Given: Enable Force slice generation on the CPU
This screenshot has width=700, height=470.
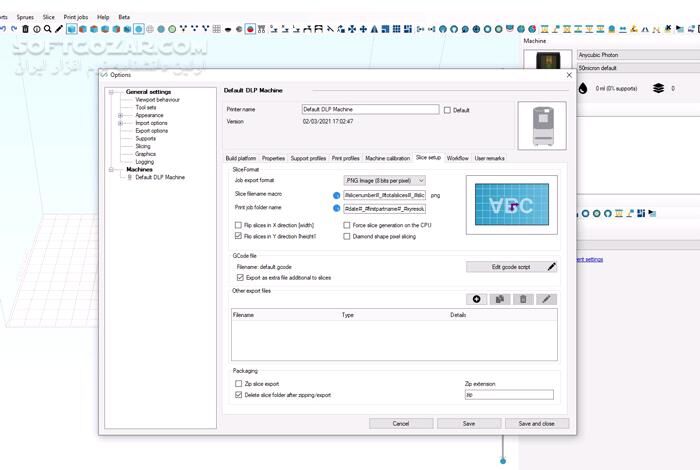Looking at the screenshot, I should point(346,225).
